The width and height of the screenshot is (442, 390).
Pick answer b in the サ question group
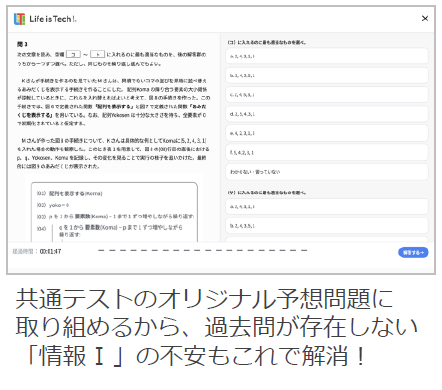click(x=327, y=226)
